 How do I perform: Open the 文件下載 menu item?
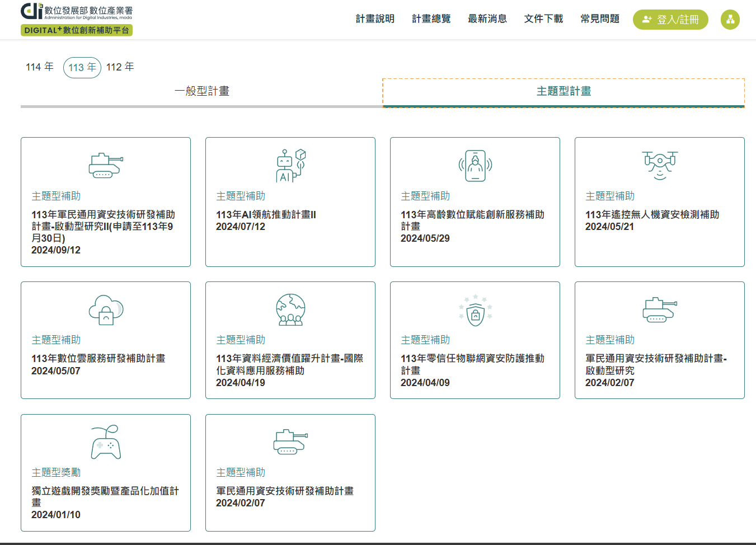(x=543, y=19)
